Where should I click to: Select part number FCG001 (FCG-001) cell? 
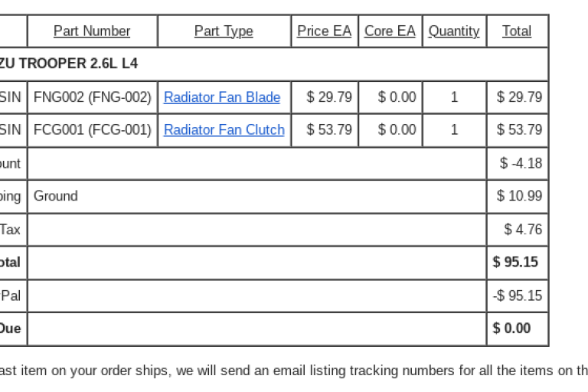point(93,130)
